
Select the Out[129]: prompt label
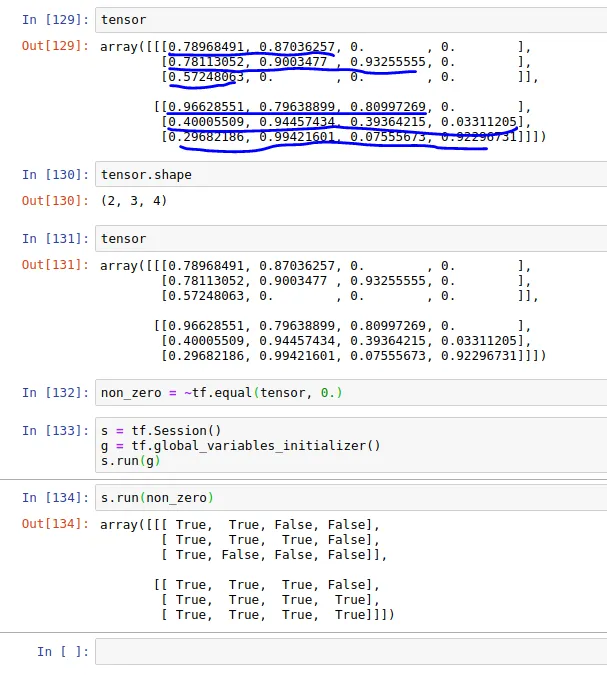click(56, 46)
